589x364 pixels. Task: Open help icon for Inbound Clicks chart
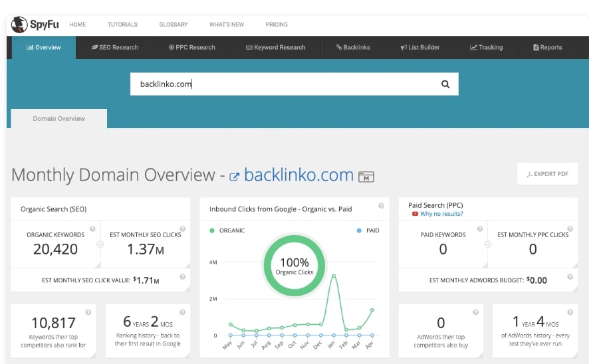point(381,206)
